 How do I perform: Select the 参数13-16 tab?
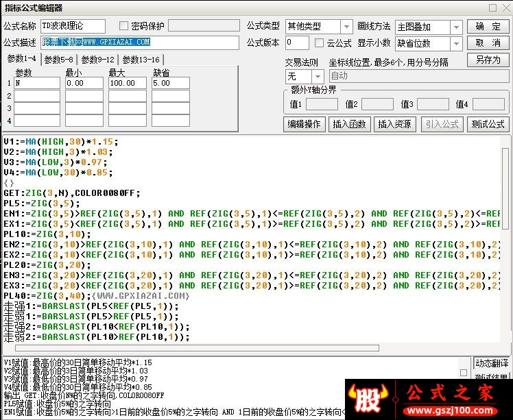pos(141,60)
